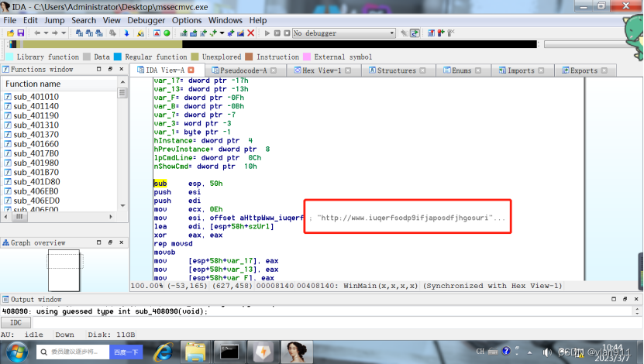Close the Exports tab
The height and width of the screenshot is (364, 644).
(x=604, y=70)
